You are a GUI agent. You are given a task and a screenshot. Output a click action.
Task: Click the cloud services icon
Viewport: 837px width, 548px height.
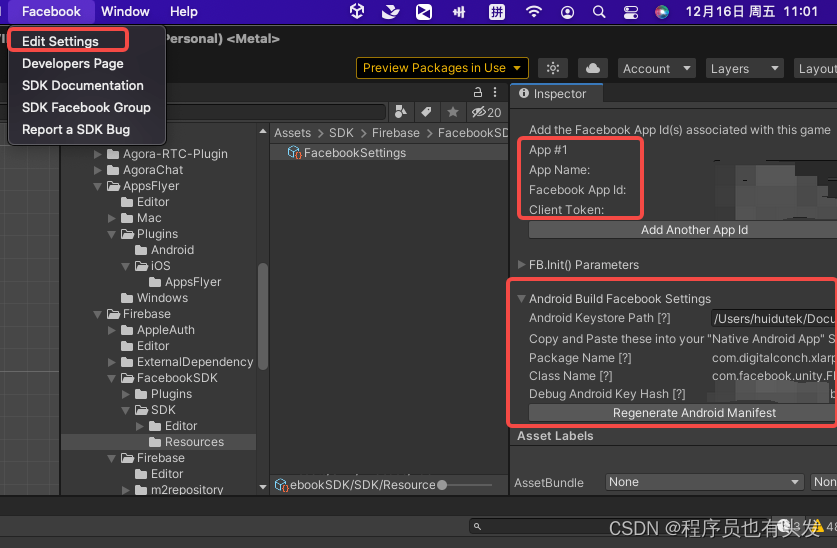point(593,68)
